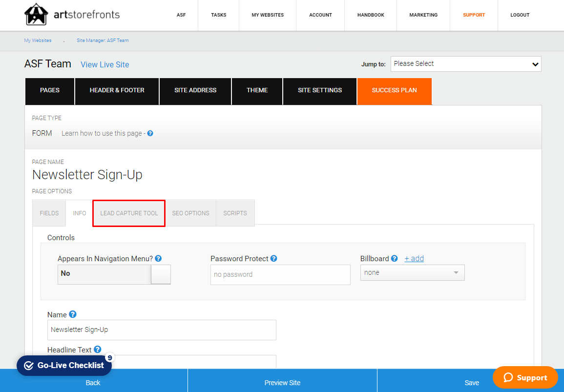Click help icon for Appears In Navigation Menu

158,258
